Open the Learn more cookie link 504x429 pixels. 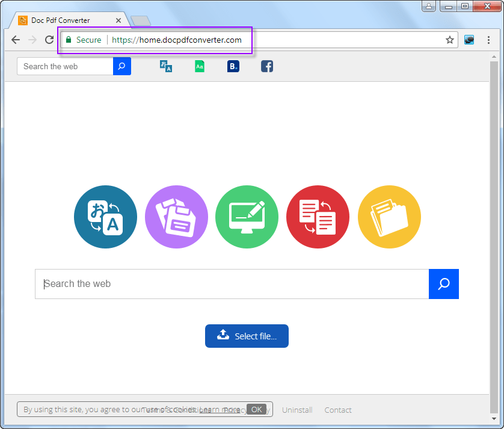[220, 410]
